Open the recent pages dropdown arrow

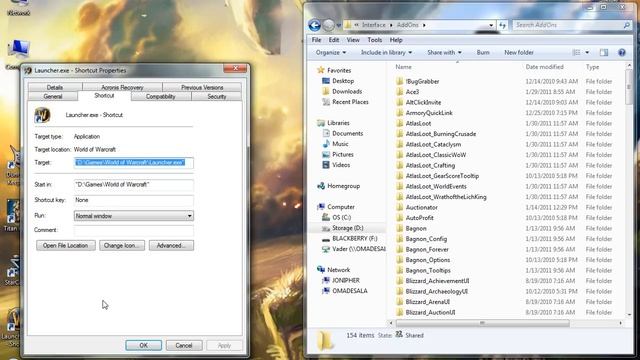point(339,25)
